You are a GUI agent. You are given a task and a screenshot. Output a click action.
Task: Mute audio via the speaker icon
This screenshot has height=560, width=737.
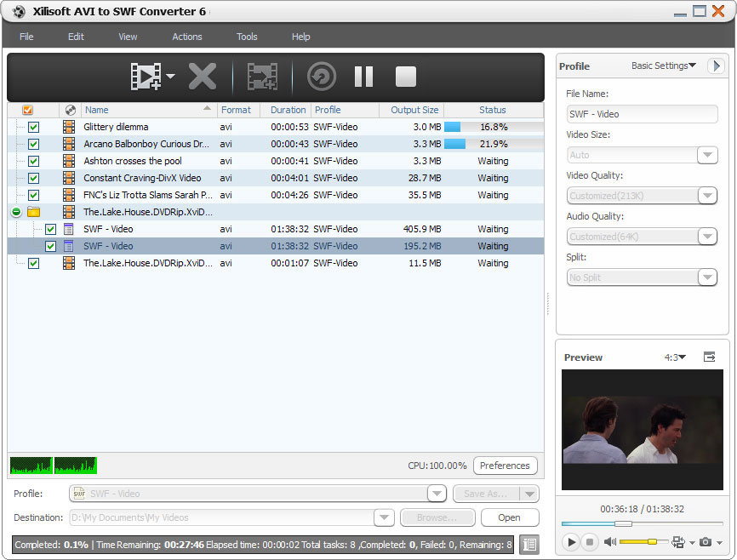(x=608, y=542)
